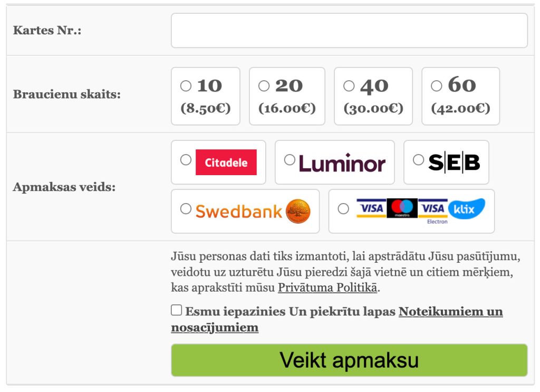Screen dimensions: 540x392
Task: Select the Luminor payment radio button
Action: (x=290, y=159)
